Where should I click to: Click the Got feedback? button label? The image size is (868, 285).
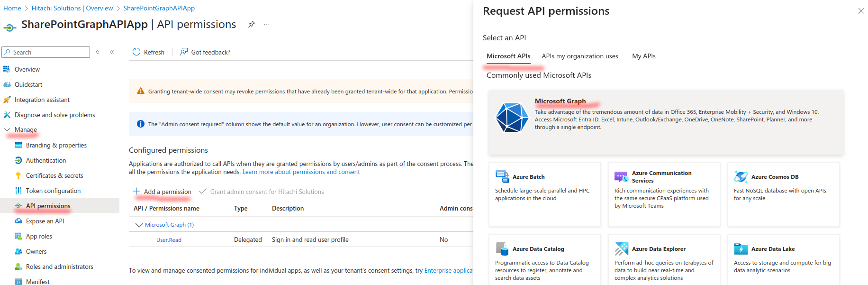point(211,52)
